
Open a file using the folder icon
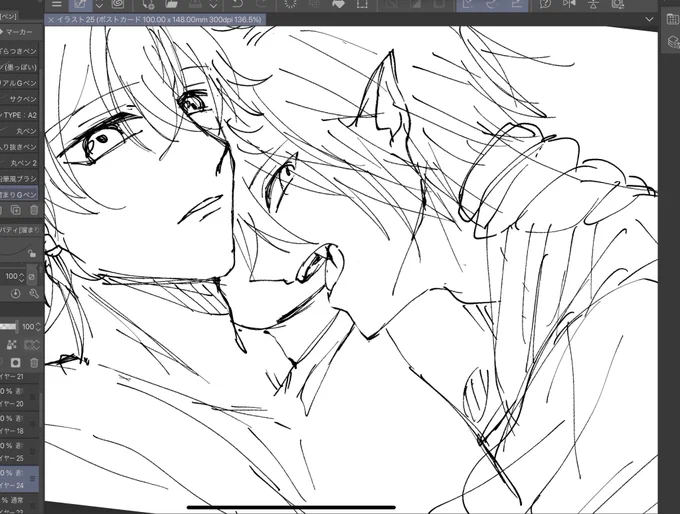(x=172, y=4)
